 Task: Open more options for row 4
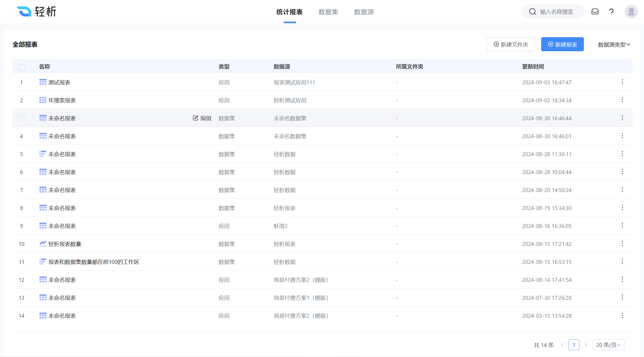[622, 136]
